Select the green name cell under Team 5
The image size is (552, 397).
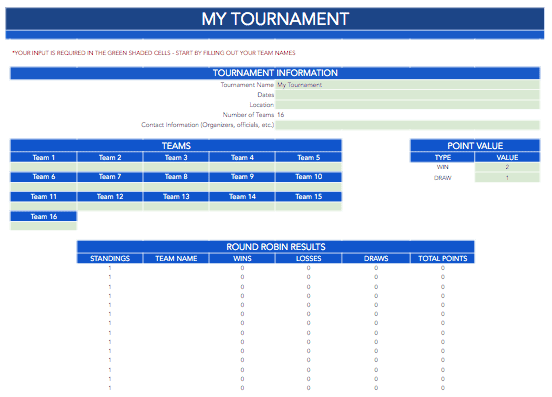309,167
